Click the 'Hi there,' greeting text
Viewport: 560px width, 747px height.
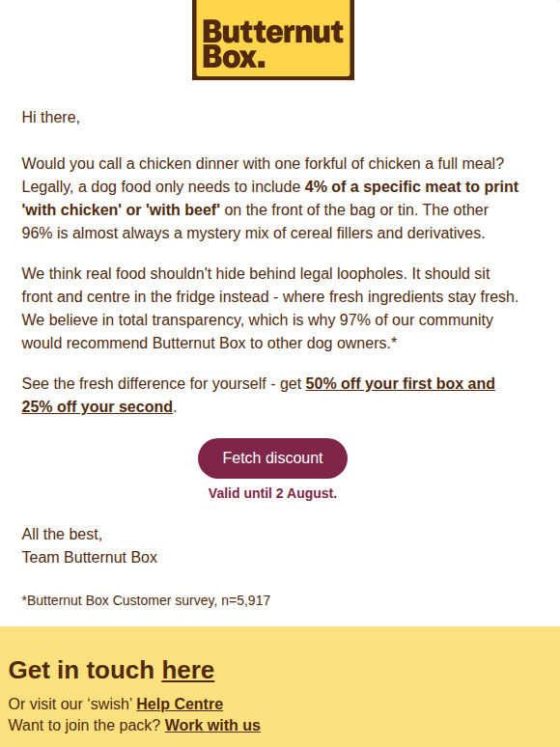pyautogui.click(x=50, y=117)
